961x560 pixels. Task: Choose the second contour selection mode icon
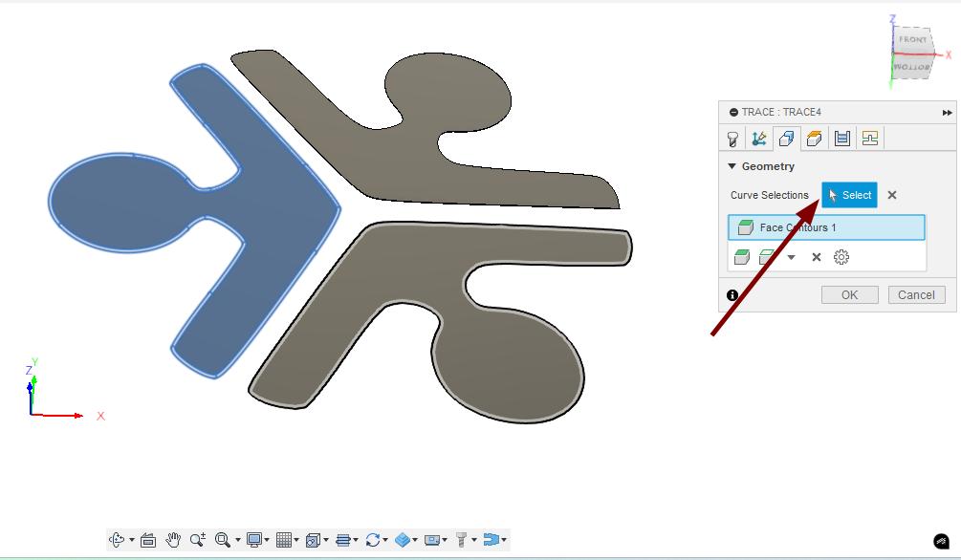[x=766, y=257]
